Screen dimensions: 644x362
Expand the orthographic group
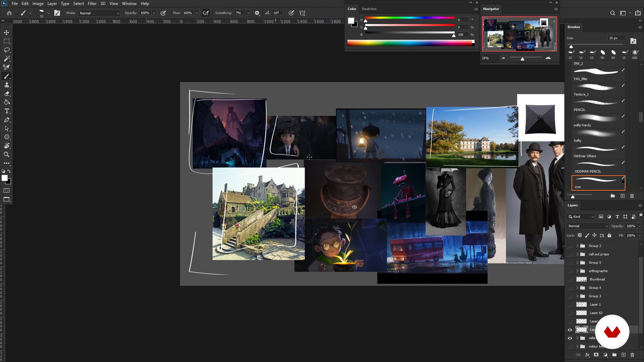[577, 271]
